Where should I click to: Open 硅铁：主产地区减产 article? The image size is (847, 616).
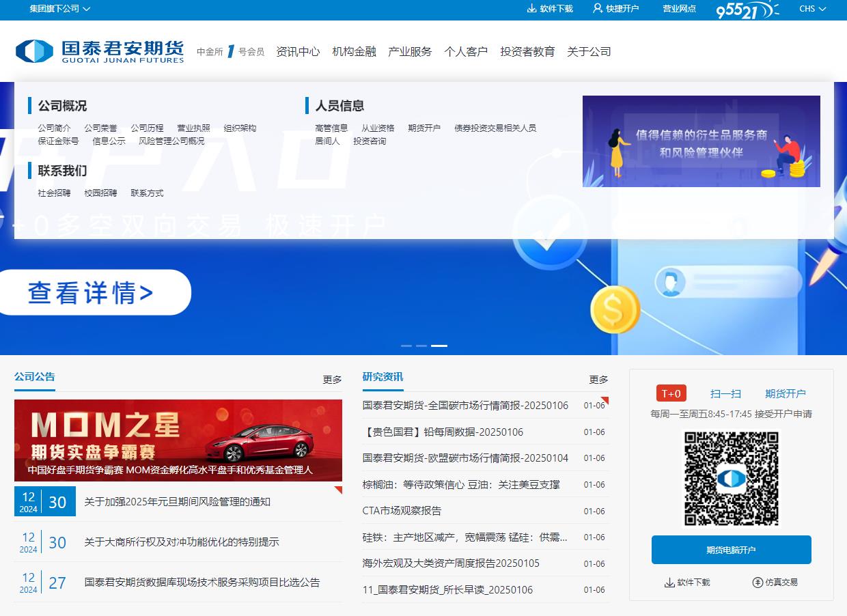(465, 537)
